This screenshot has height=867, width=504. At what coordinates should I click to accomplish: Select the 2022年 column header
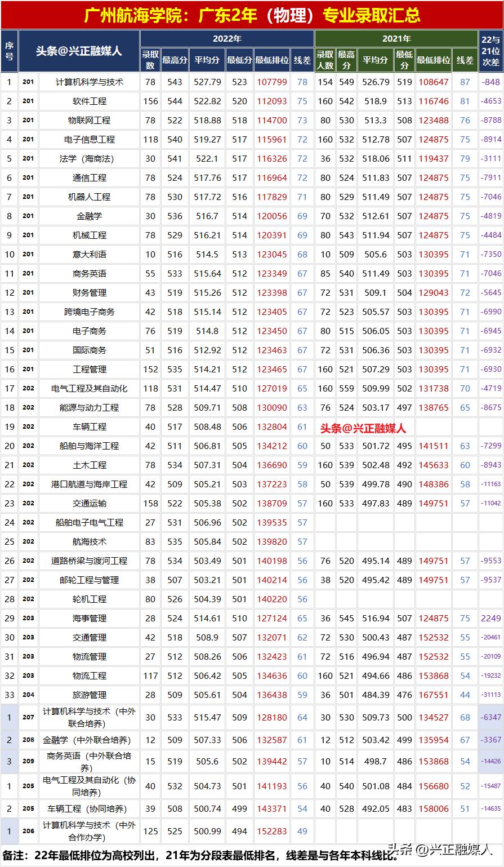click(226, 38)
